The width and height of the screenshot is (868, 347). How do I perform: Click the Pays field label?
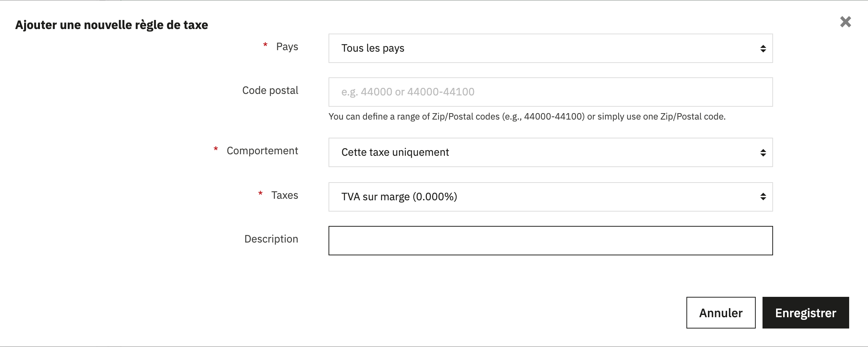pos(287,47)
